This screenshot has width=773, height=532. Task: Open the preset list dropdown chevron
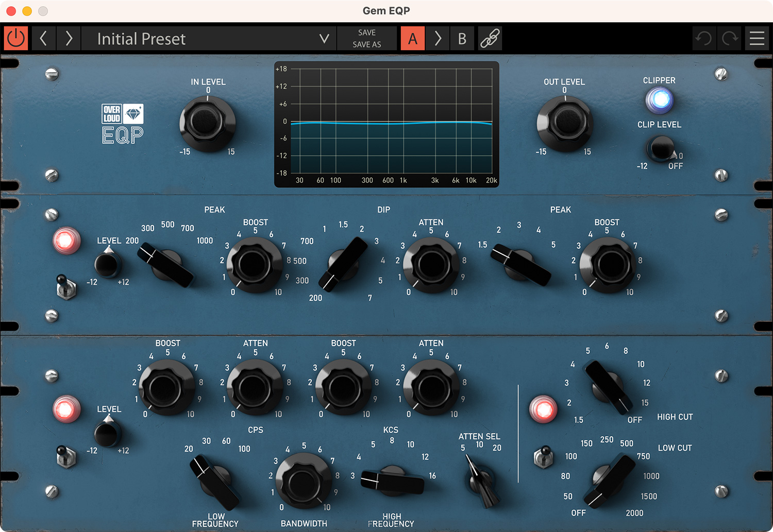point(324,38)
